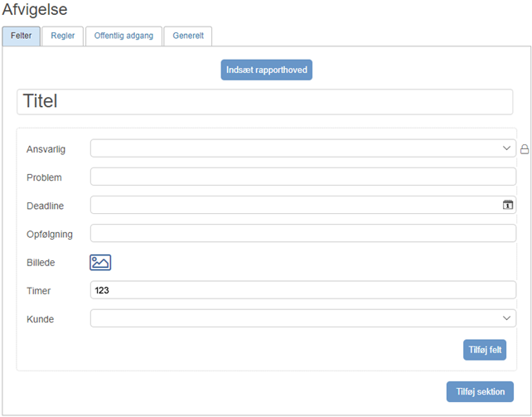Focus the Problem text field
532x417 pixels.
303,177
